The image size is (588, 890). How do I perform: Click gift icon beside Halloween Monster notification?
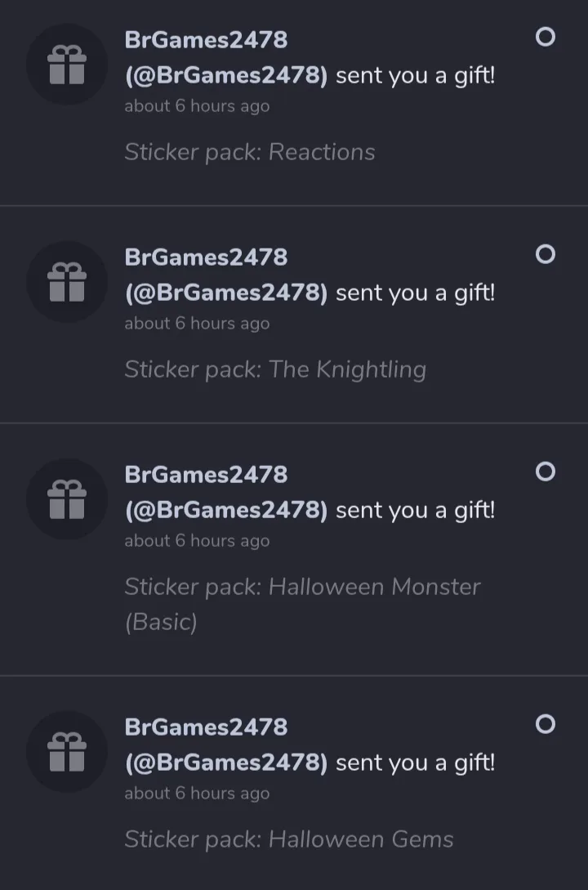(x=67, y=499)
